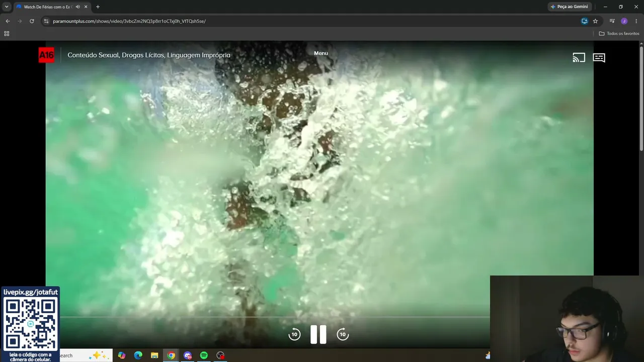Screen dimensions: 644x362
Task: Open the apps grid in bookmarks bar
Action: pos(7,34)
